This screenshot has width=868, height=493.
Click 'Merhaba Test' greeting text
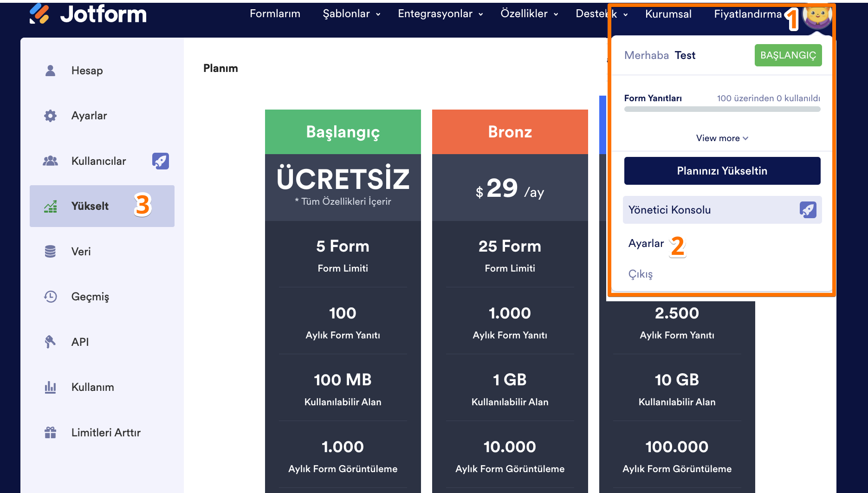660,55
